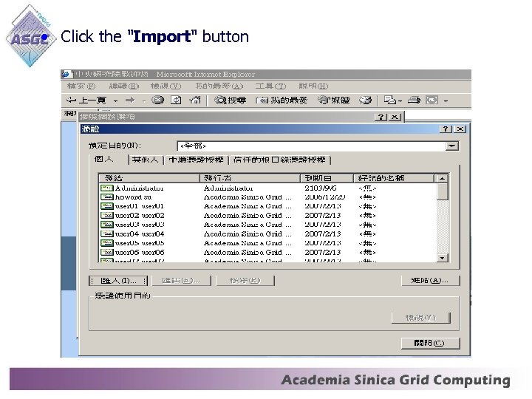Open the 編輯(E) Edit menu
The image size is (532, 399).
pyautogui.click(x=124, y=86)
